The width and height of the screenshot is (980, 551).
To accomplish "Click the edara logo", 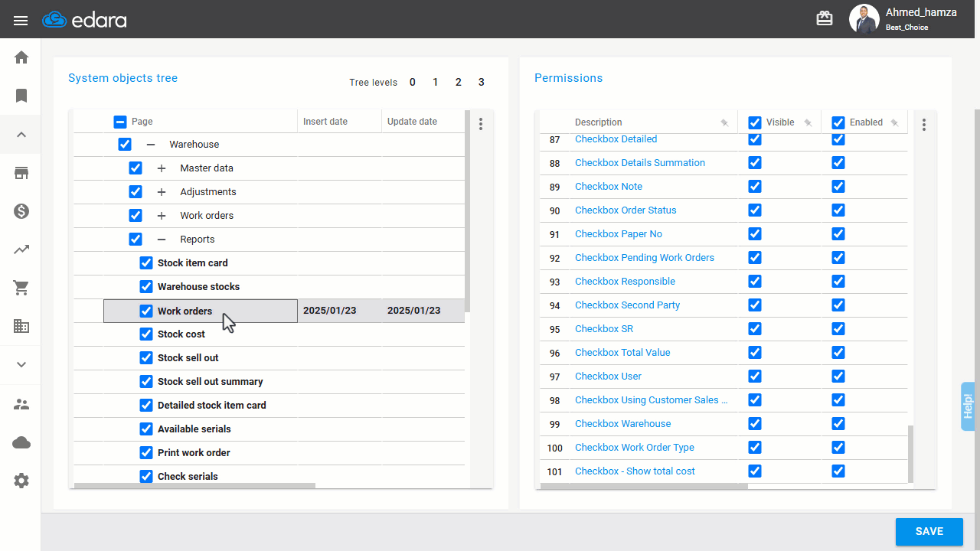I will 85,20.
